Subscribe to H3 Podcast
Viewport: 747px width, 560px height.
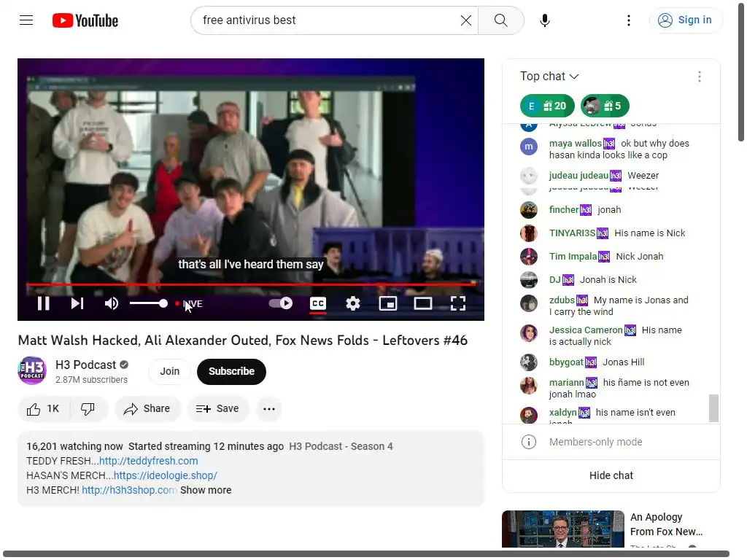tap(231, 371)
